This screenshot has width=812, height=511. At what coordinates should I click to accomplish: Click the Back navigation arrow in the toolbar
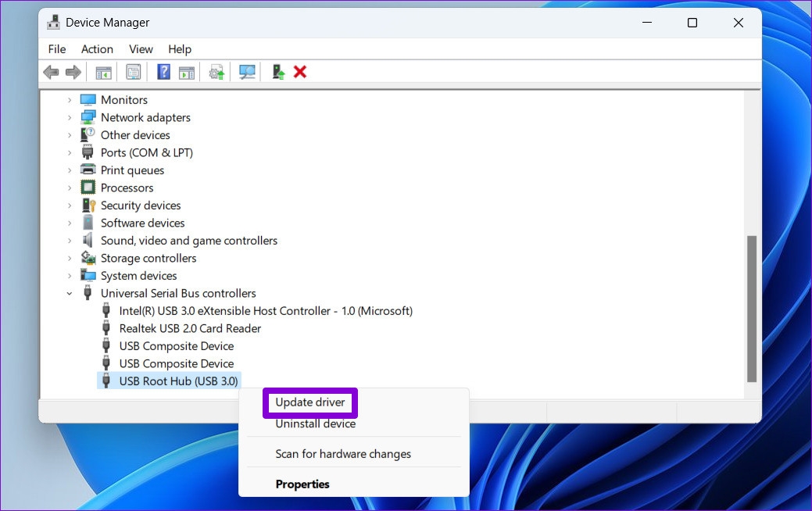click(x=51, y=71)
